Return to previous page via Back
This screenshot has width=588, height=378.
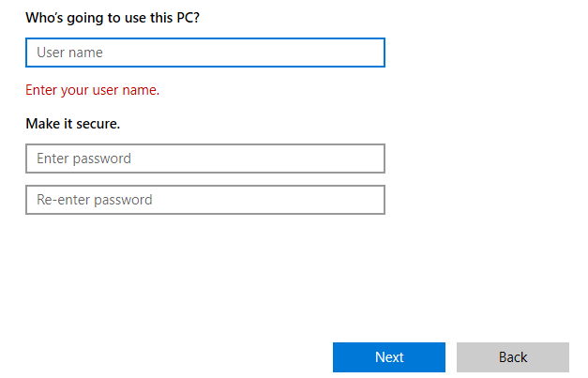pyautogui.click(x=512, y=357)
